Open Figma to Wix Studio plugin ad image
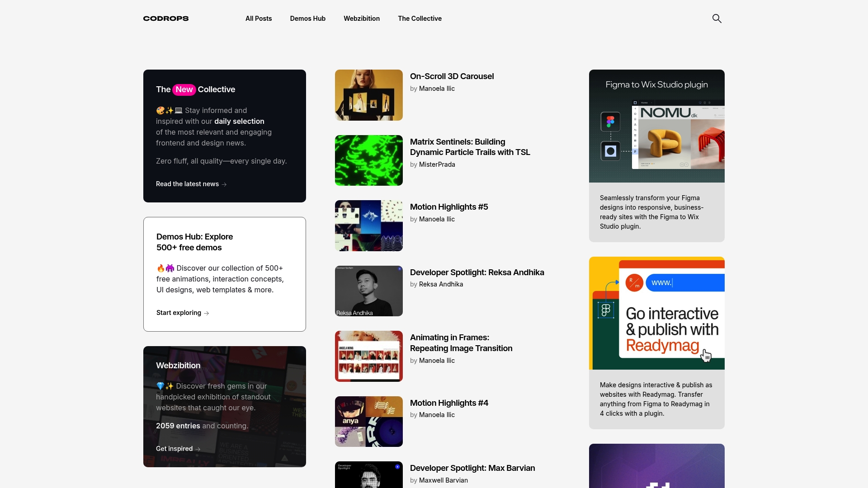Image resolution: width=868 pixels, height=488 pixels. (657, 126)
